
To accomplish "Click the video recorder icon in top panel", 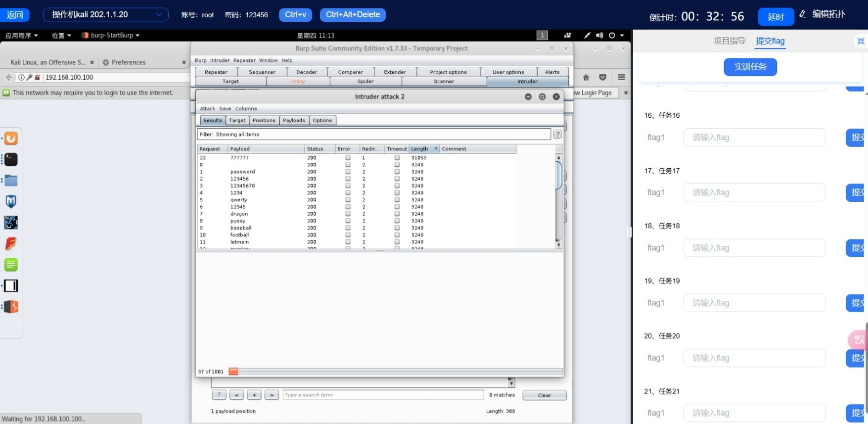I will (x=568, y=35).
